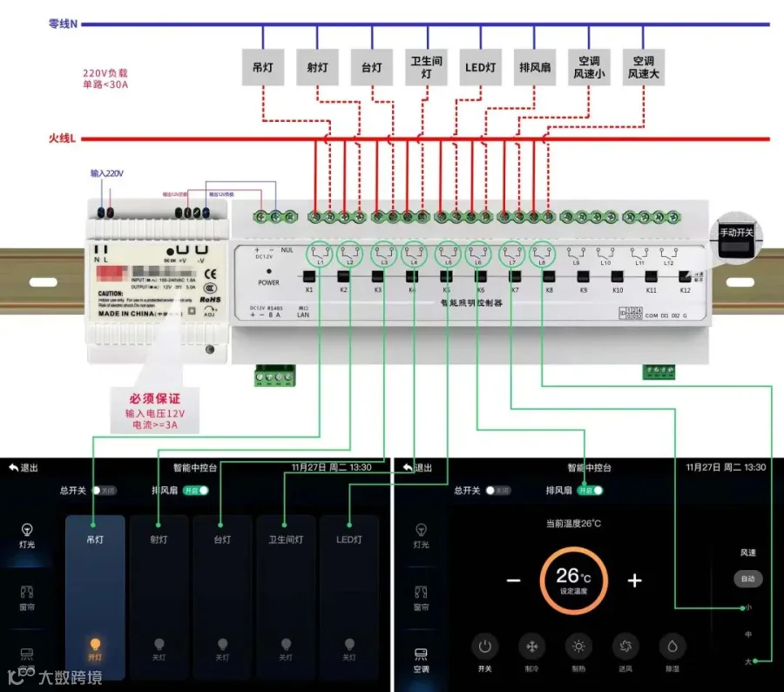Click the 26°C temperature dial

click(573, 580)
